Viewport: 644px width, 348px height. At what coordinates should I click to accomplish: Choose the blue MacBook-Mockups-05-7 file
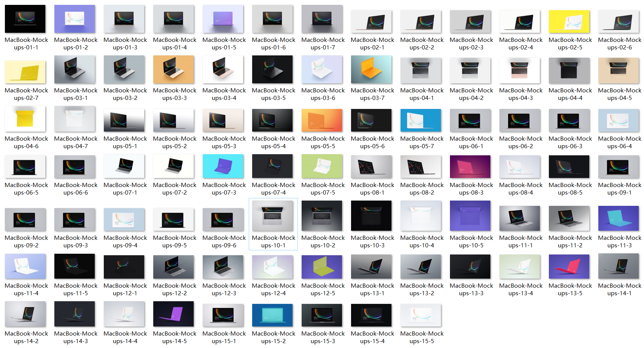pos(421,120)
